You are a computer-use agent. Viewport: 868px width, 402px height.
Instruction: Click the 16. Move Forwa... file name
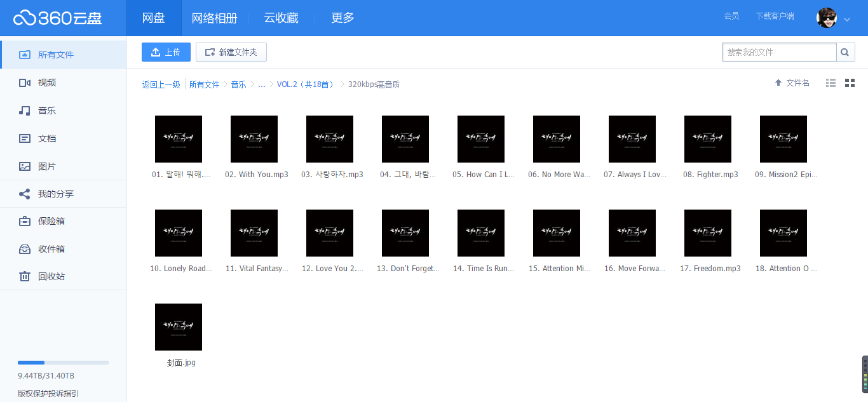pyautogui.click(x=635, y=269)
